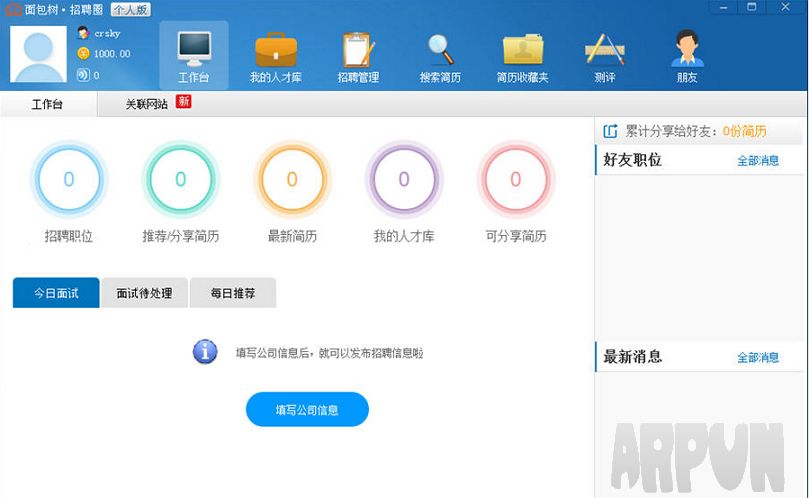809x498 pixels.
Task: Click the blue info icon
Action: coord(205,352)
